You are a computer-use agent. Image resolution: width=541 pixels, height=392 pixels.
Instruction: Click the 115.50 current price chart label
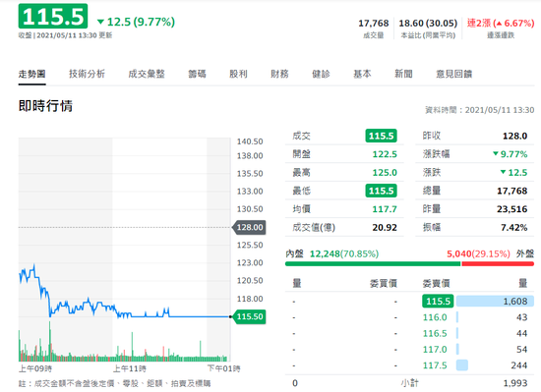(250, 316)
